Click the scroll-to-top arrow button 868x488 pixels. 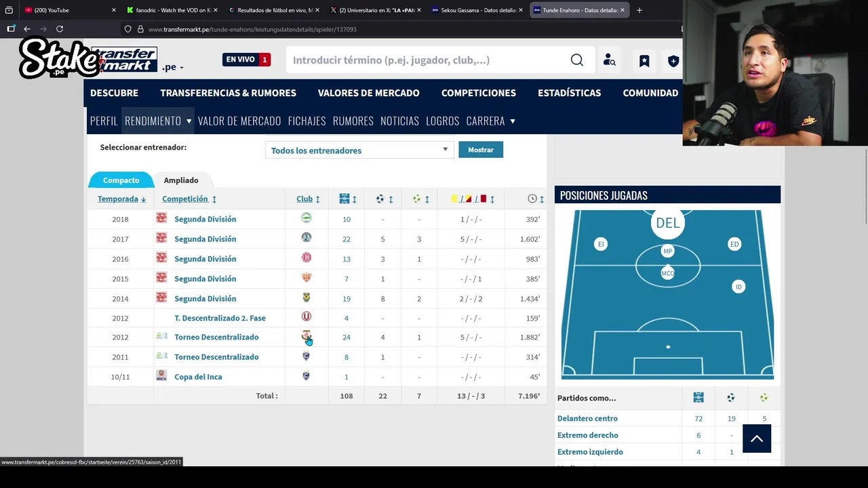coord(757,439)
